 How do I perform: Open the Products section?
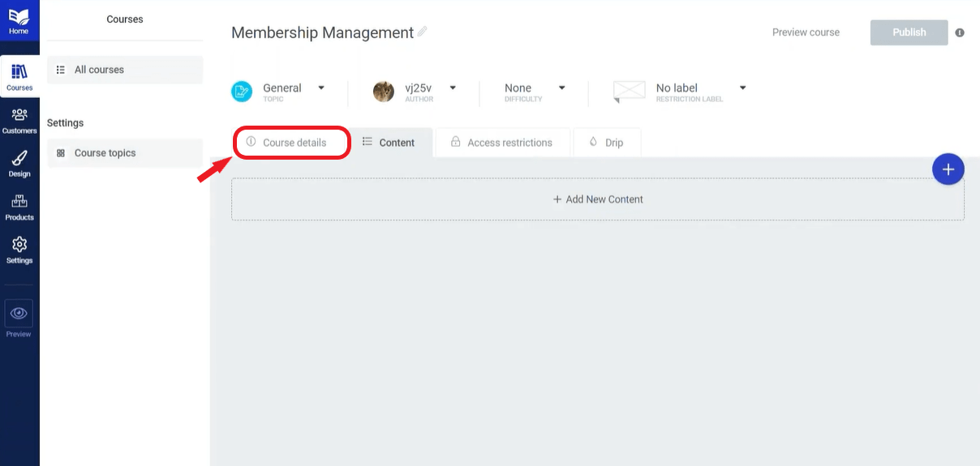[19, 207]
